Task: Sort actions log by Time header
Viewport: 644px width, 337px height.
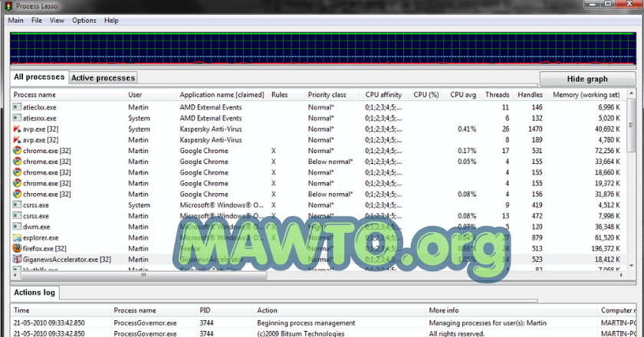Action: click(x=61, y=310)
